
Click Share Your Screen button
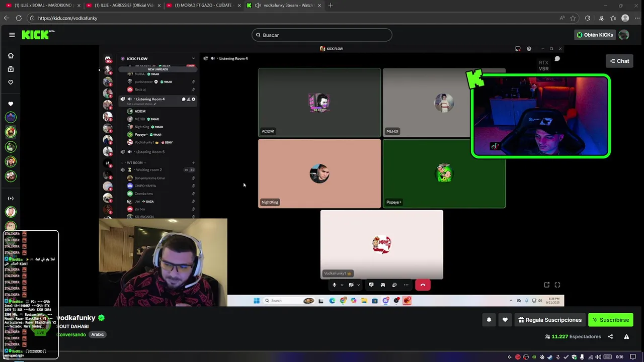click(x=371, y=285)
